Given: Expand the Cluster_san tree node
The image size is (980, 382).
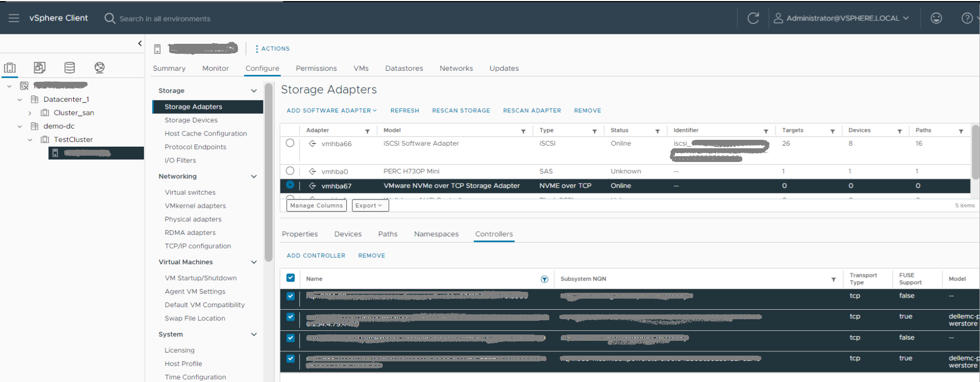Looking at the screenshot, I should pos(30,113).
